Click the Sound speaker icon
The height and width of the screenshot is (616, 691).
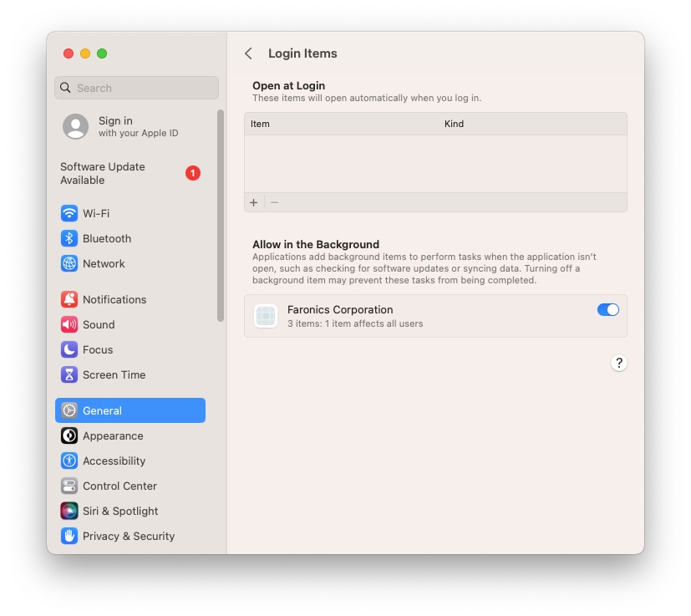click(x=69, y=324)
